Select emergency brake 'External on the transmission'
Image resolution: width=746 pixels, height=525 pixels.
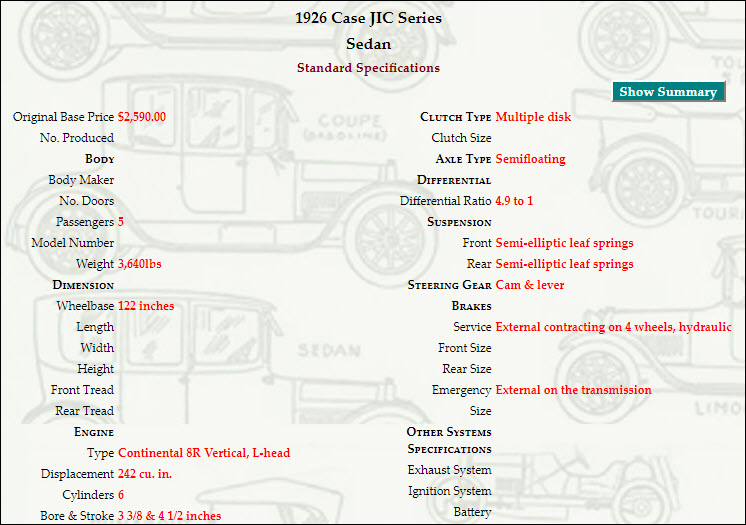click(573, 390)
